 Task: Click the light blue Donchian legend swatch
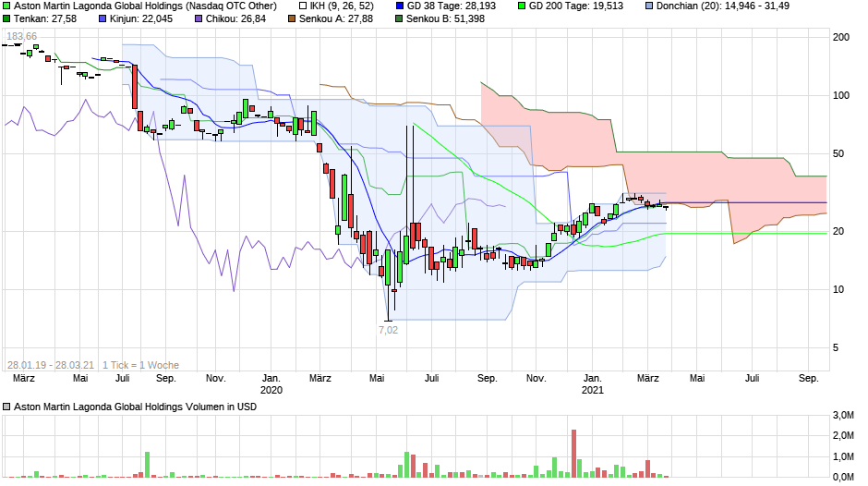(x=649, y=6)
